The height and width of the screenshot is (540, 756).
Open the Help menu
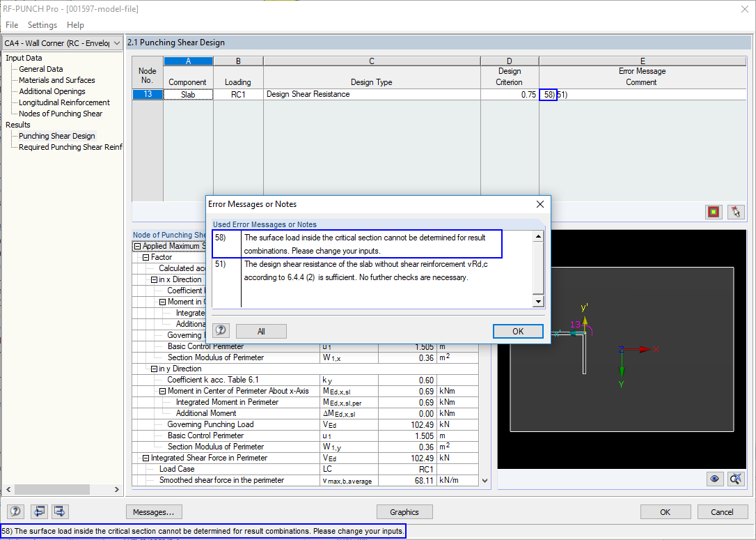(75, 24)
